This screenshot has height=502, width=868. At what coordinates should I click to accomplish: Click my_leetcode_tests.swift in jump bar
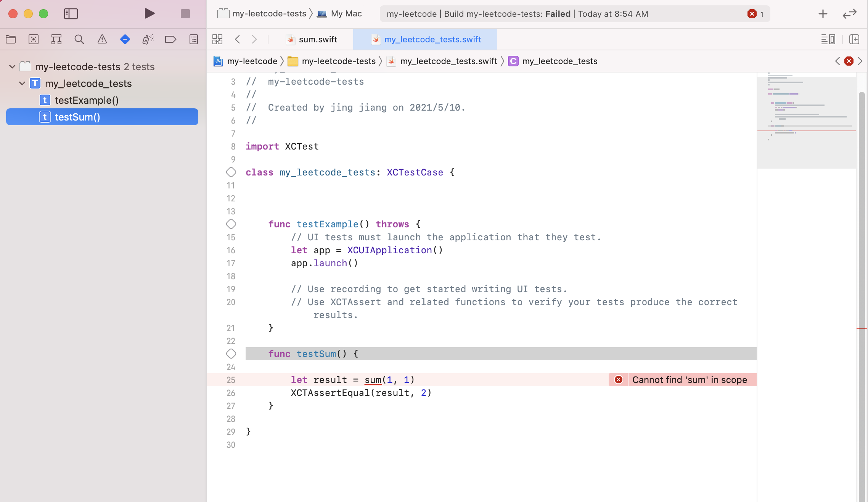pyautogui.click(x=442, y=61)
